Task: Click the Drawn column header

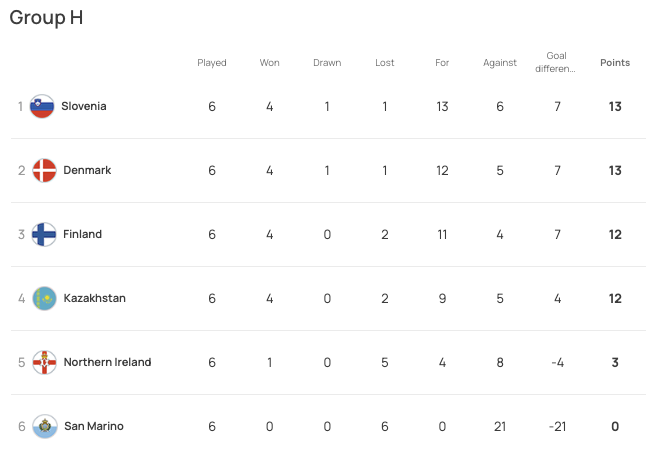Action: tap(327, 63)
